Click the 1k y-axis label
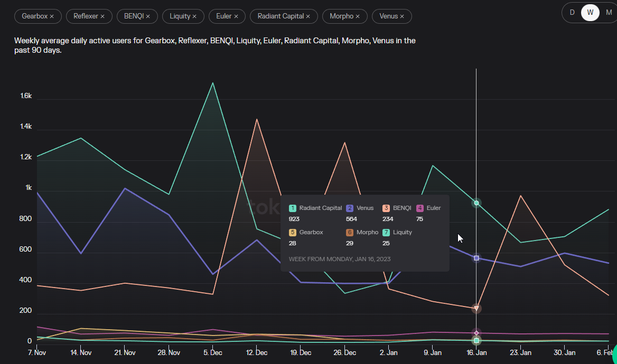The image size is (617, 364). pos(29,188)
